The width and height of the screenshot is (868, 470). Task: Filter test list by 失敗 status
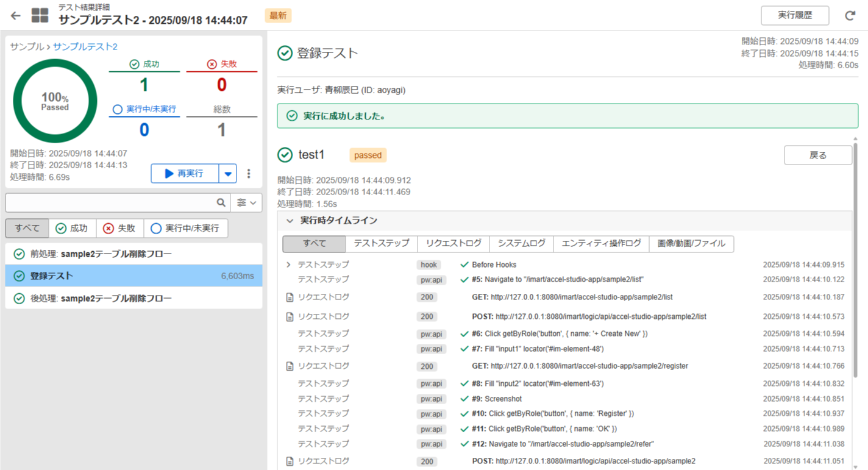coord(119,229)
